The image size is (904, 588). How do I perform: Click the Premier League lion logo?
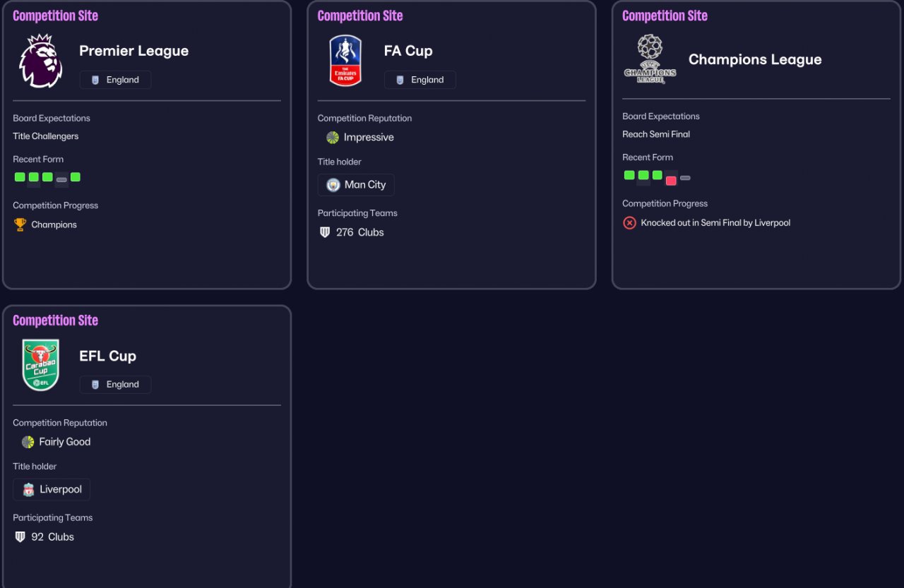click(x=41, y=61)
